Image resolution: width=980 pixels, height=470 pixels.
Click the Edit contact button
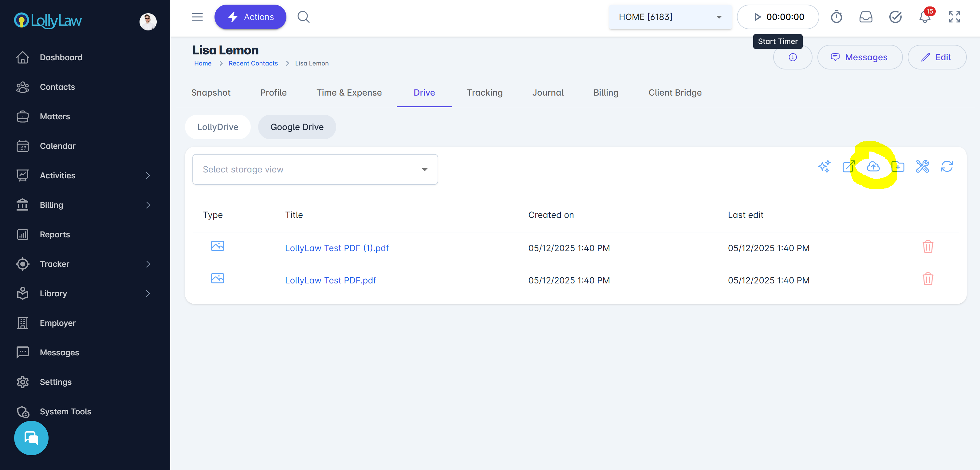pos(937,57)
